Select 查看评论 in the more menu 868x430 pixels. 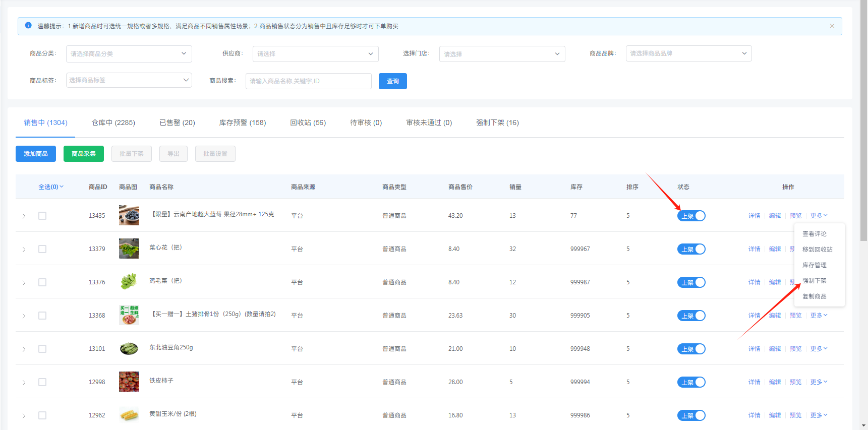tap(815, 234)
